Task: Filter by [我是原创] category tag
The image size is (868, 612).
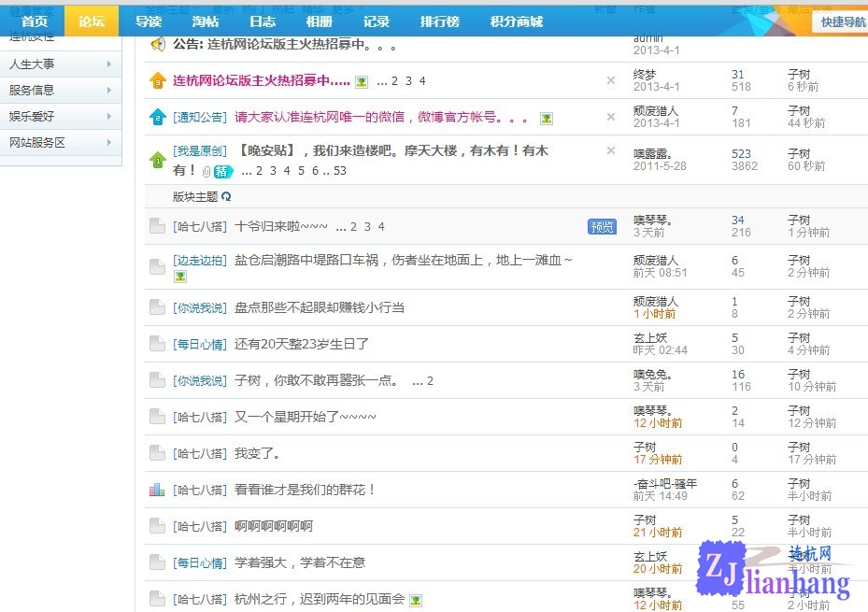Action: [200, 151]
